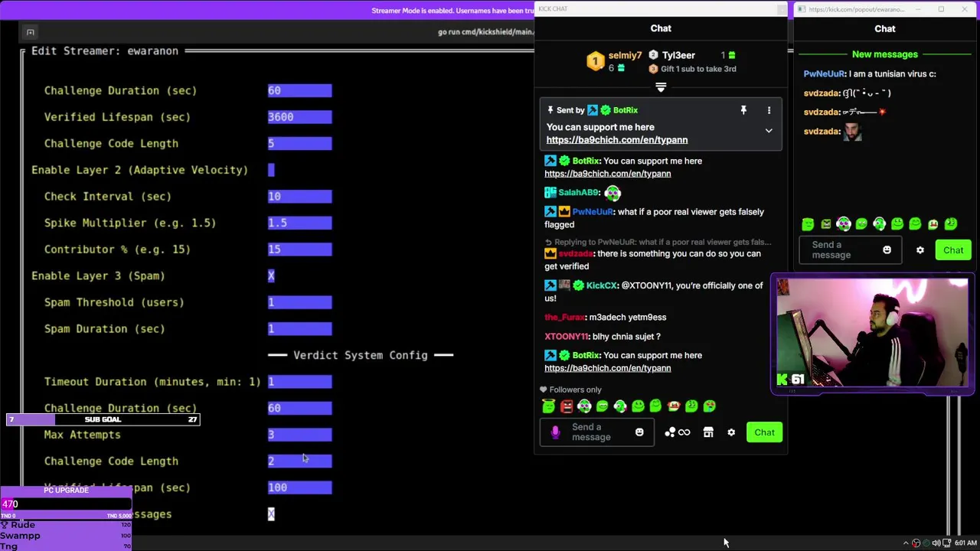Toggle the X checkbox below Verified Lifespan 100
Image resolution: width=980 pixels, height=551 pixels.
tap(271, 514)
